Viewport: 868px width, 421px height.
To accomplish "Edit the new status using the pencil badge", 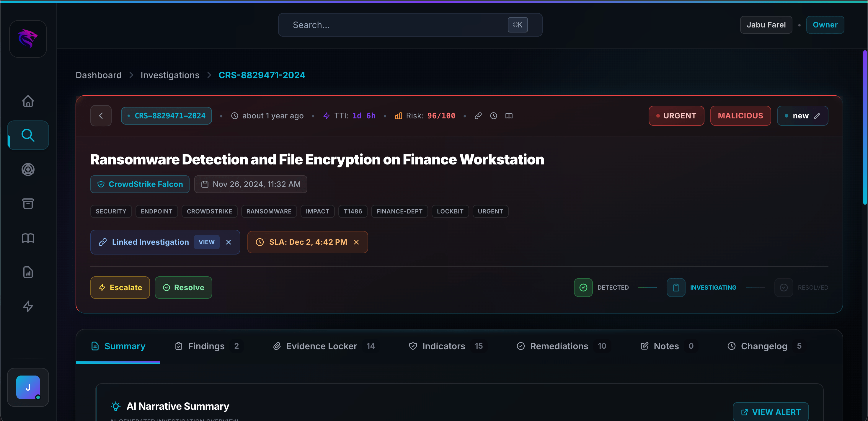I will coord(818,116).
